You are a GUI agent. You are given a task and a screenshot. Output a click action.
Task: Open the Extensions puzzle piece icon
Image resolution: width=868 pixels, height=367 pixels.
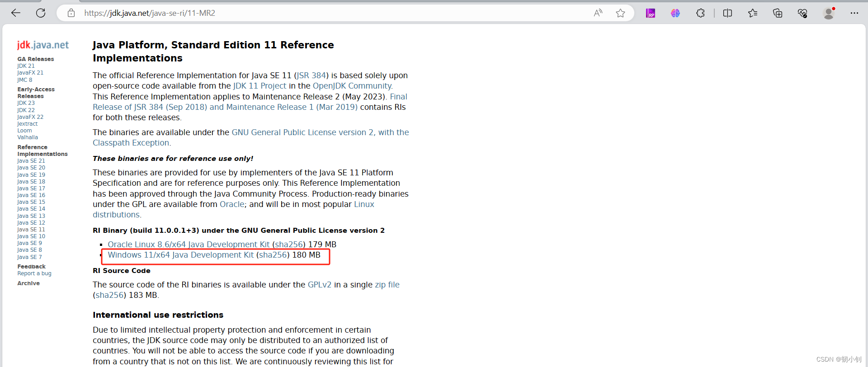[700, 13]
